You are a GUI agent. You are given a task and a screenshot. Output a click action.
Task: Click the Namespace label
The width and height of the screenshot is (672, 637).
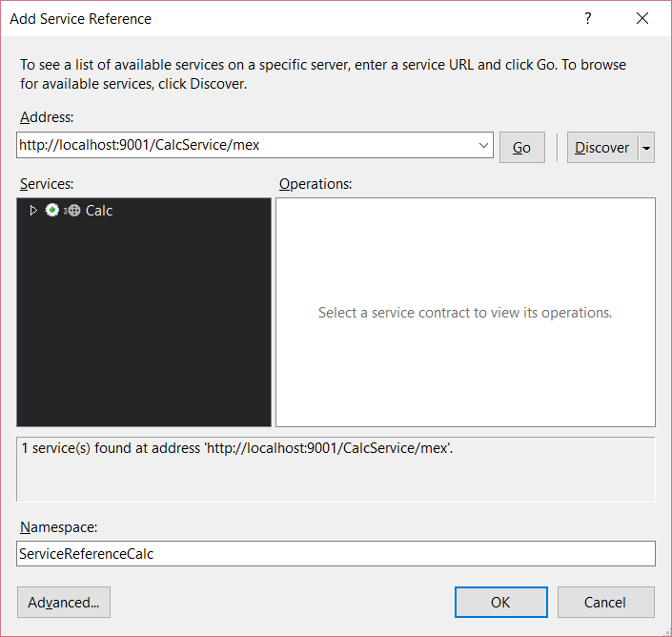(59, 527)
